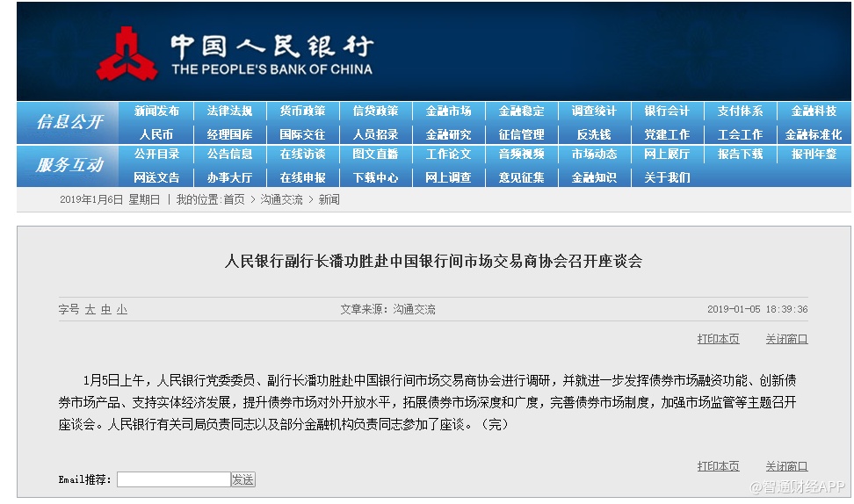The image size is (854, 504).
Task: Open 法律法规 menu item
Action: point(229,111)
